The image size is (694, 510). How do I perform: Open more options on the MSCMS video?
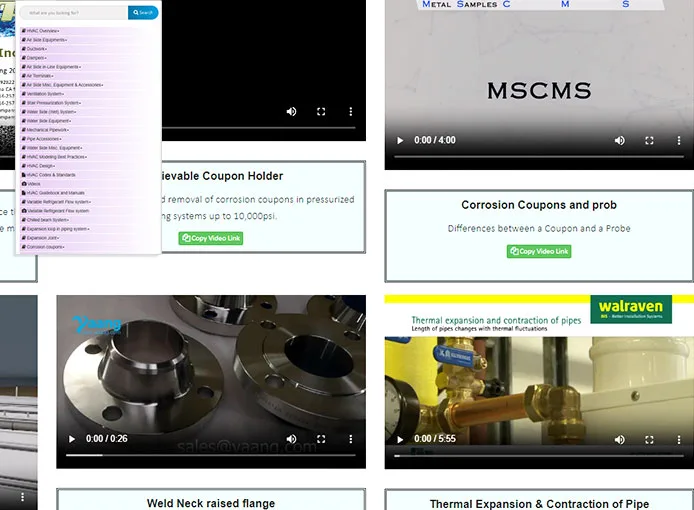(679, 140)
